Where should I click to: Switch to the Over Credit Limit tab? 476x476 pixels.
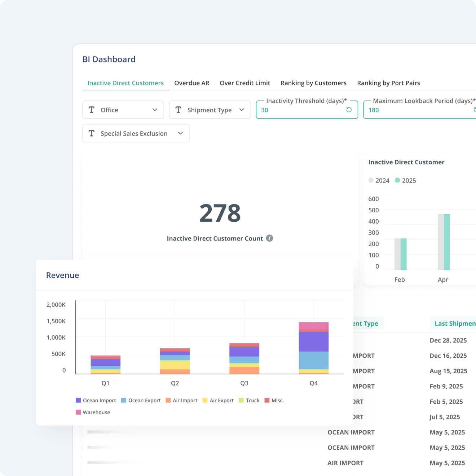coord(245,83)
